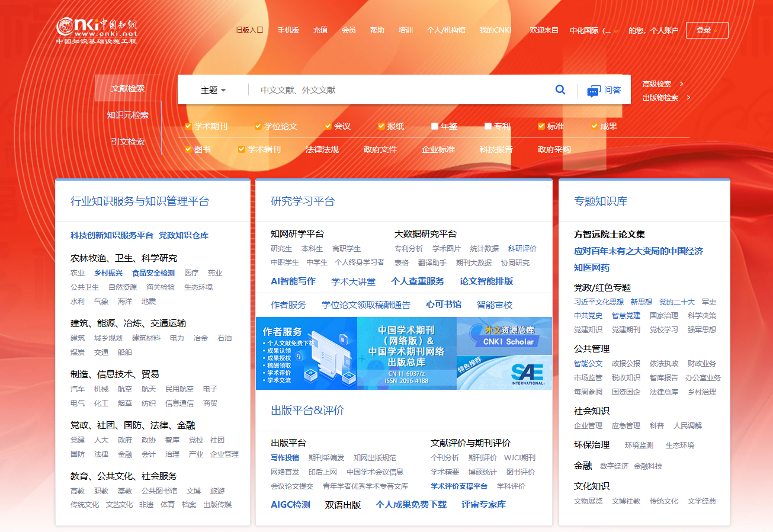This screenshot has width=773, height=532.
Task: Open 科技创新知识服务平台 link
Action: pos(112,235)
